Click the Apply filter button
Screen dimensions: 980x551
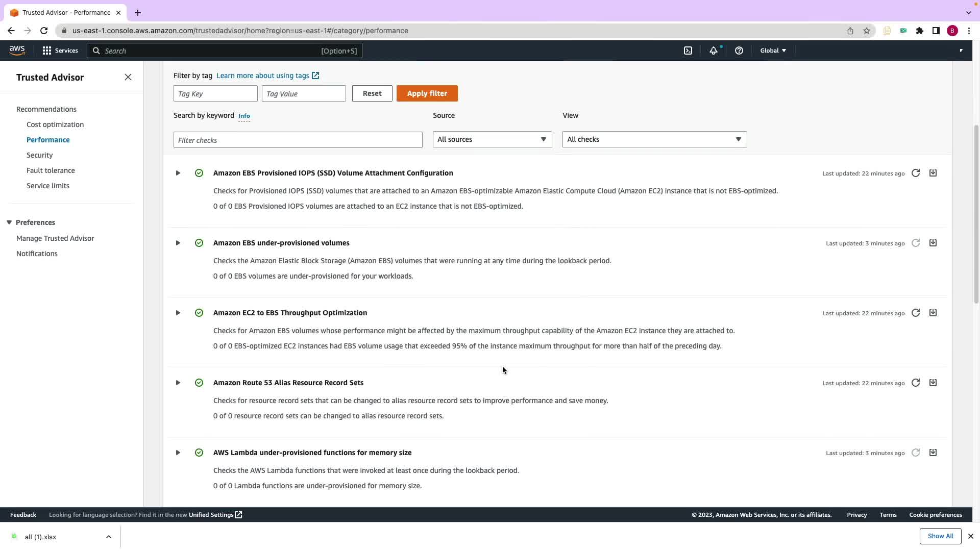click(x=427, y=93)
